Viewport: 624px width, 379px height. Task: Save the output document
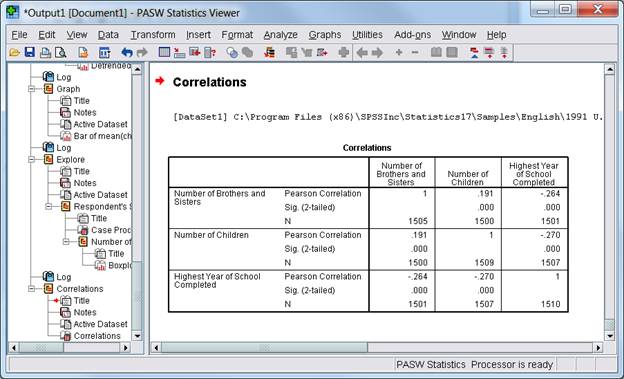30,52
